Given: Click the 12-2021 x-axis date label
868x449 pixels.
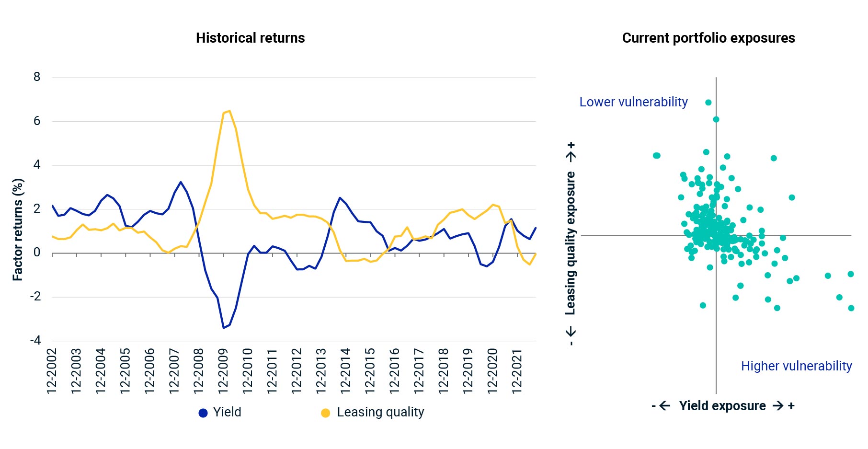Looking at the screenshot, I should click(x=517, y=371).
